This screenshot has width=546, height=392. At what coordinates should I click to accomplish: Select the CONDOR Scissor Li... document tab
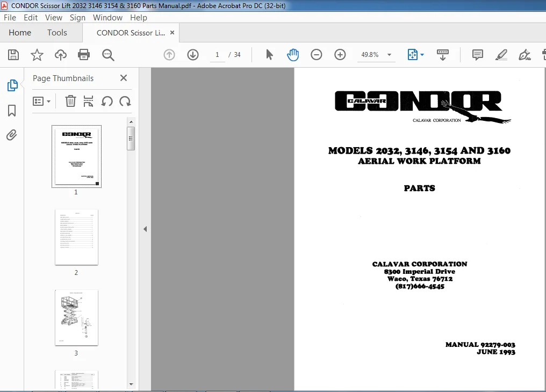[131, 33]
